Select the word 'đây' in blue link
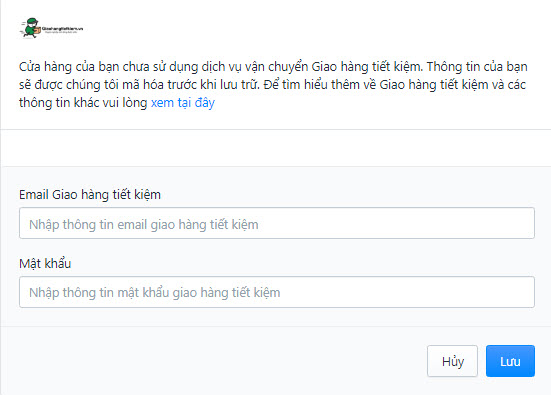The image size is (551, 395). pos(205,103)
